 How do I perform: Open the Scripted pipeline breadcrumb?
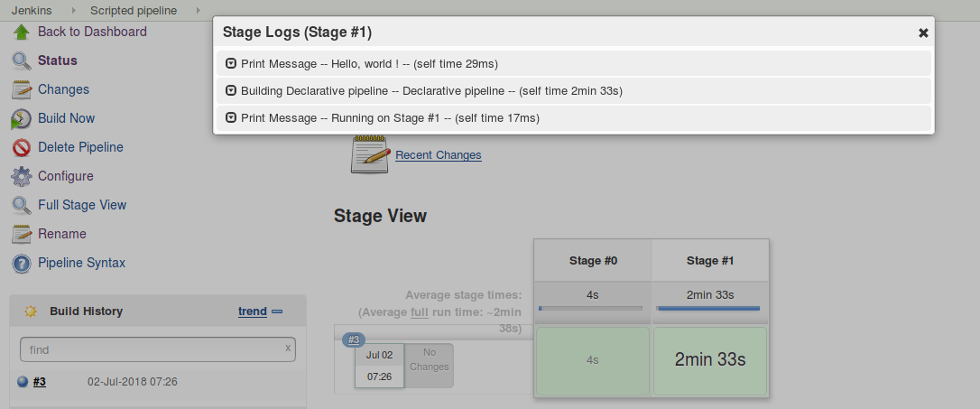coord(134,11)
